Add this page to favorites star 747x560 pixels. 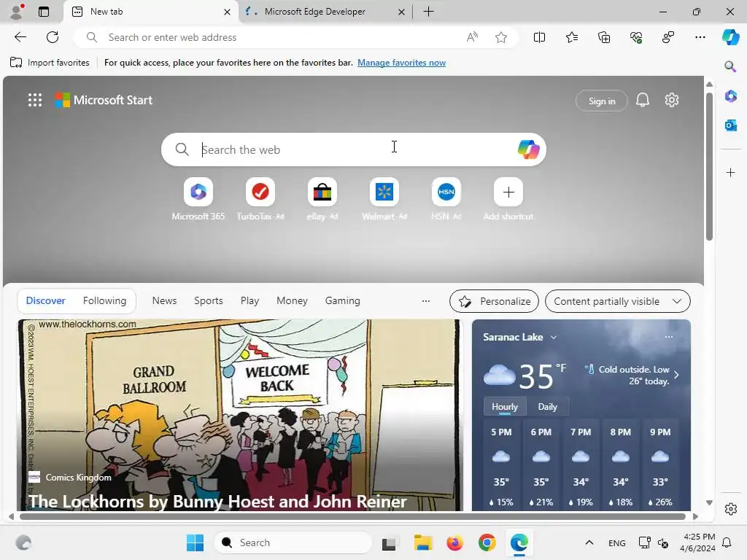[500, 37]
